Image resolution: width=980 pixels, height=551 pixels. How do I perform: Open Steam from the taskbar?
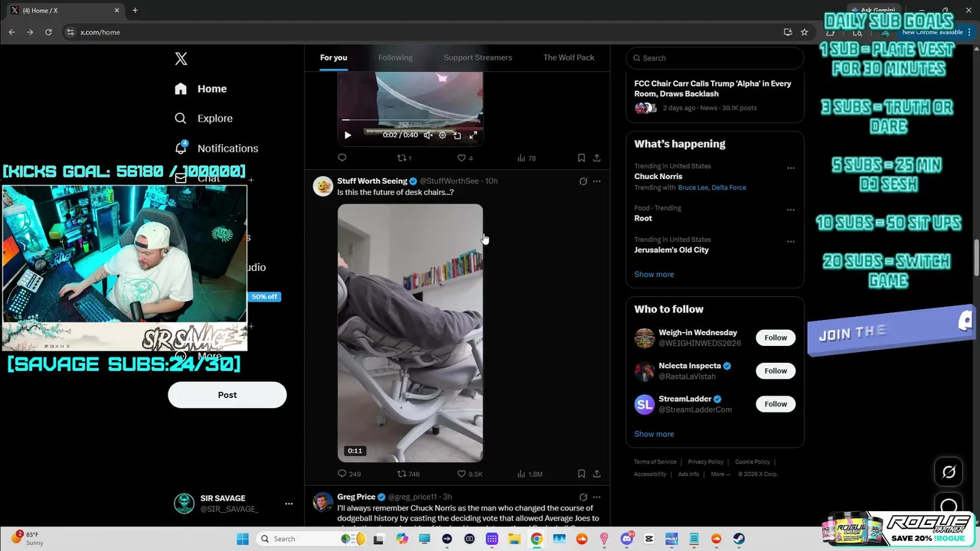(739, 539)
